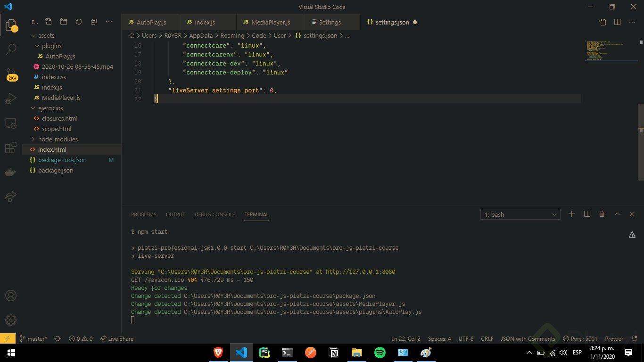The height and width of the screenshot is (362, 644).
Task: Change file encoding UTF-8
Action: [x=466, y=338]
